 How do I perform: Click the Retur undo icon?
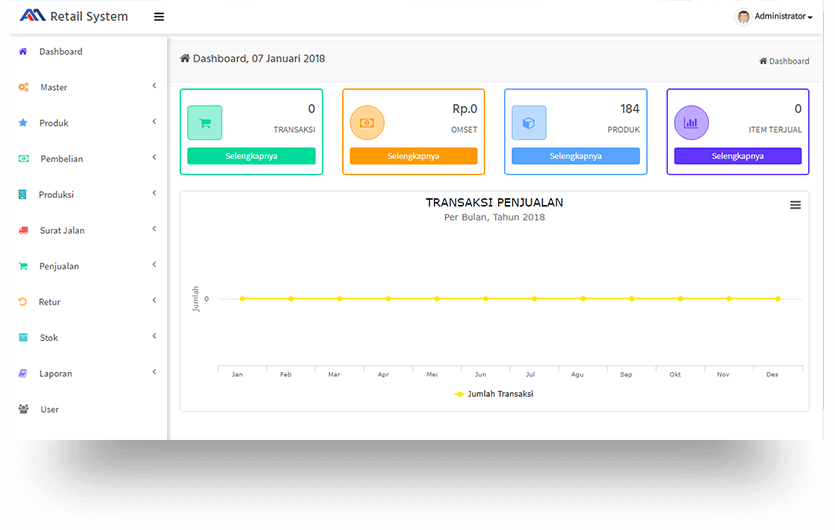point(22,301)
